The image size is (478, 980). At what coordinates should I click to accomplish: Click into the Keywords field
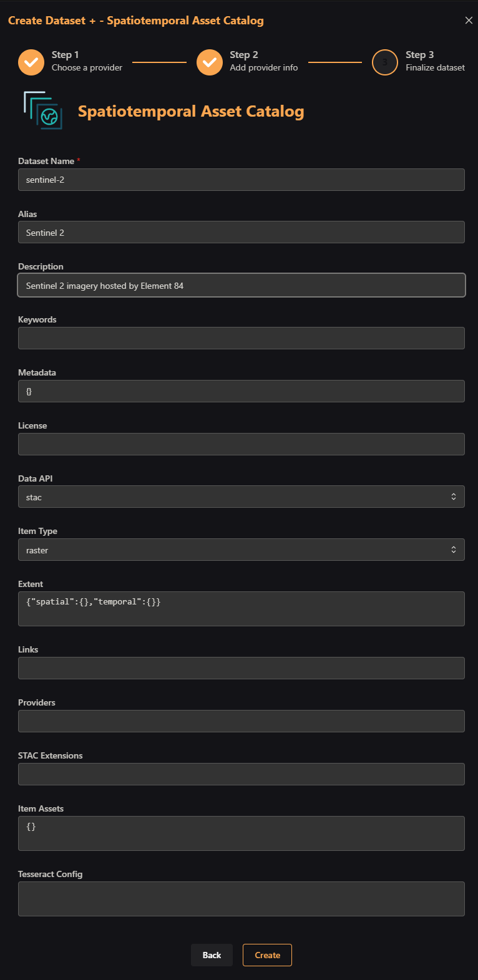pos(241,338)
